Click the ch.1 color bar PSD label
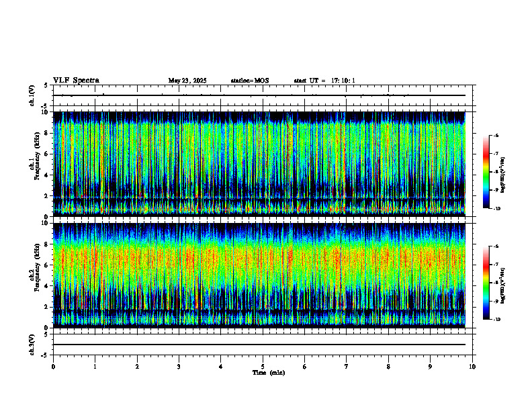Image resolution: width=532 pixels, height=411 pixels. (503, 175)
